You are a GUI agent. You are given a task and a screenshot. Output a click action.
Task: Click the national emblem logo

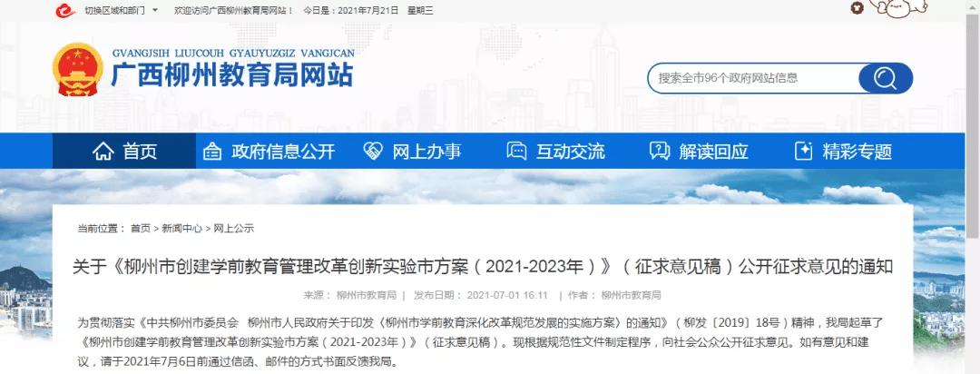coord(77,69)
